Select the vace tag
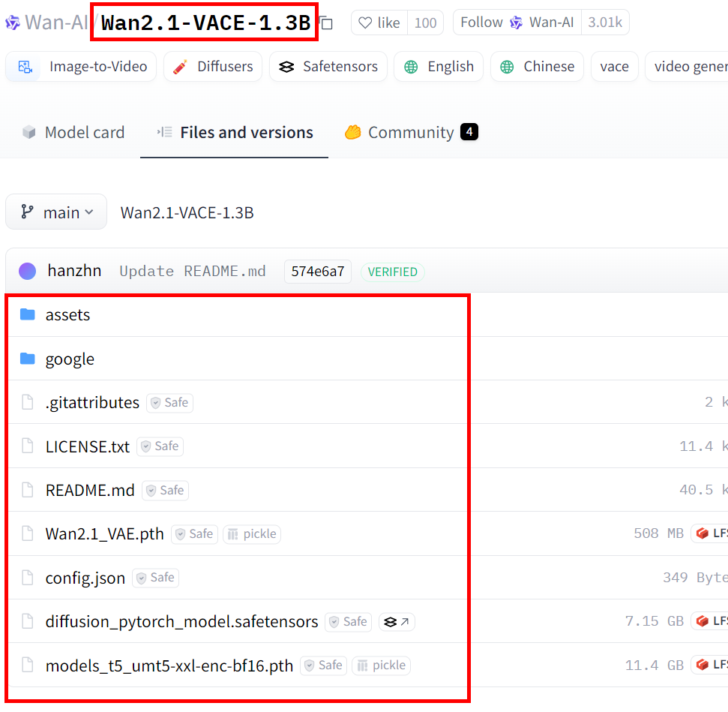Image resolution: width=728 pixels, height=712 pixels. point(614,67)
